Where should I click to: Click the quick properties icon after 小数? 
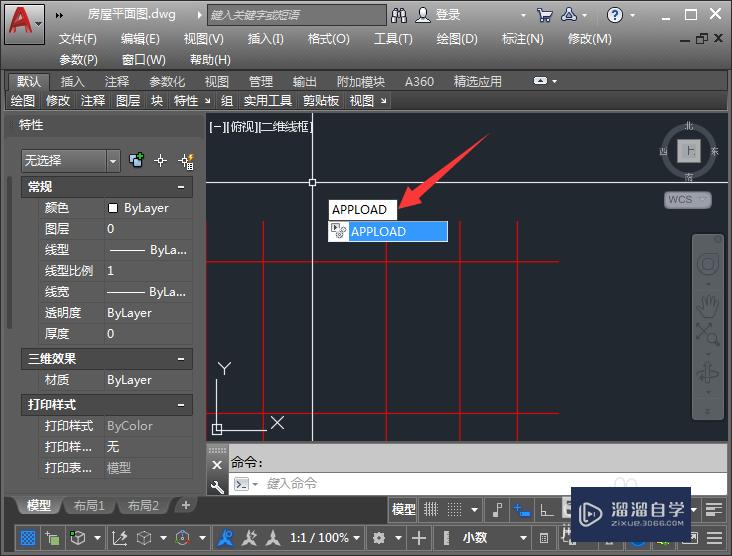coord(544,538)
